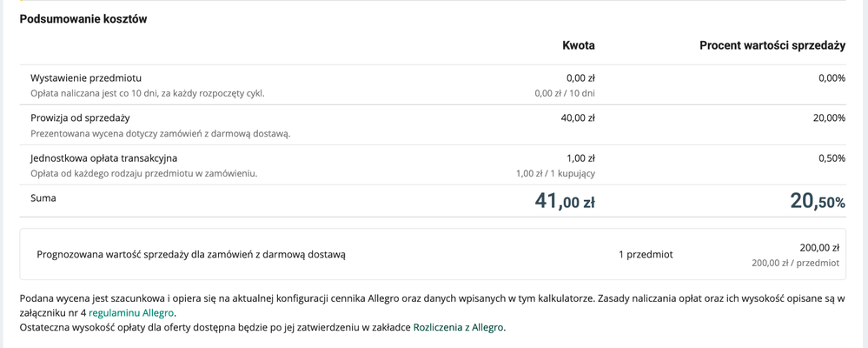Click the 0,00 zł / 10 dni text
The width and height of the screenshot is (868, 348).
click(564, 93)
